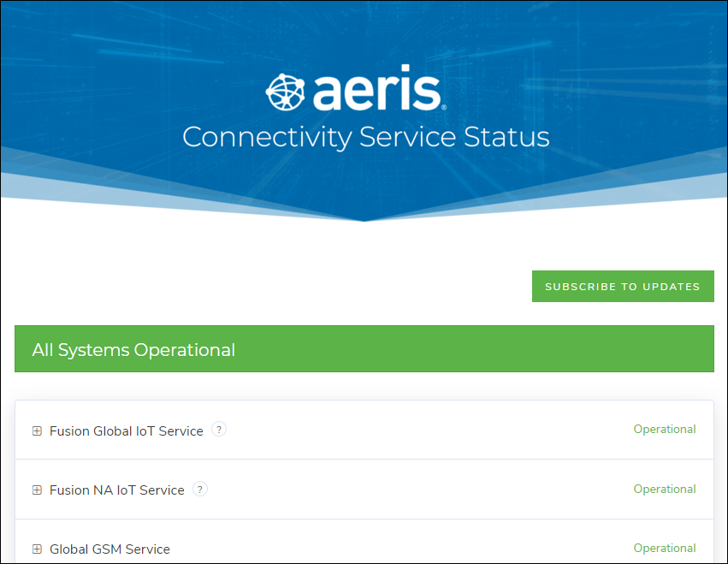Expand the Fusion Global IoT Service group
This screenshot has width=728, height=564.
pos(37,431)
